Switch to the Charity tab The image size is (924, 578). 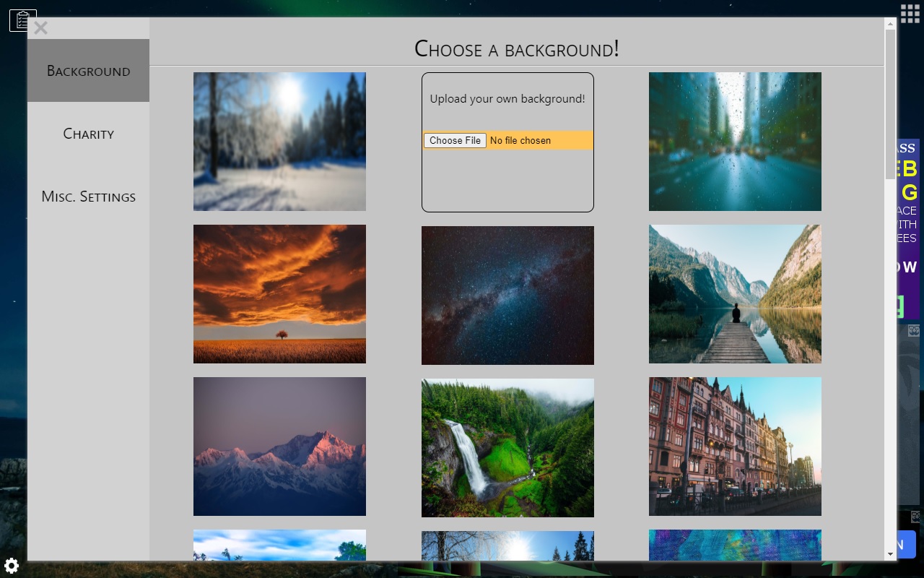coord(88,134)
